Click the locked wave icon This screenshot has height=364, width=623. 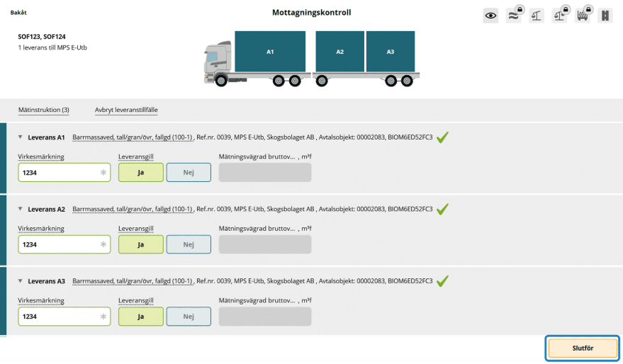pyautogui.click(x=513, y=16)
